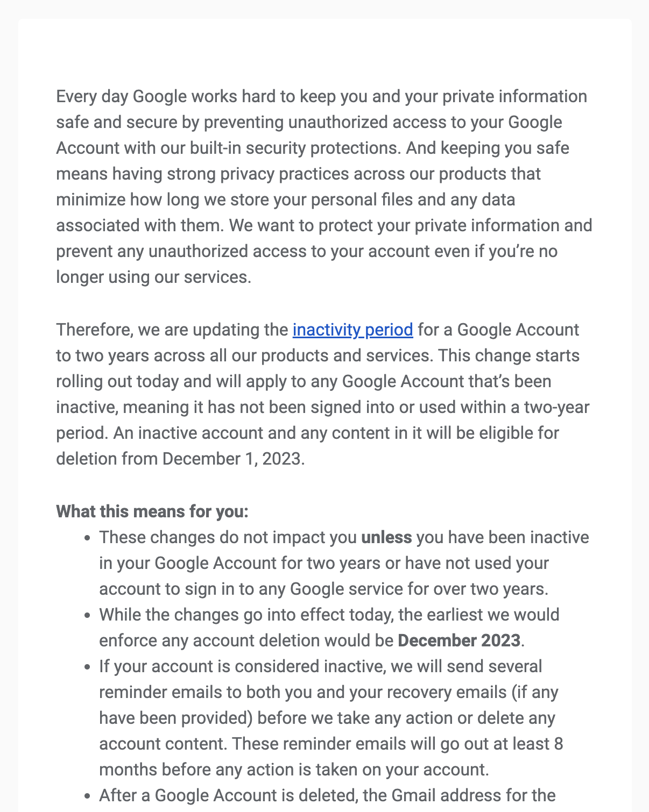
Task: Click the line "months before any action is taken"
Action: pyautogui.click(x=294, y=770)
